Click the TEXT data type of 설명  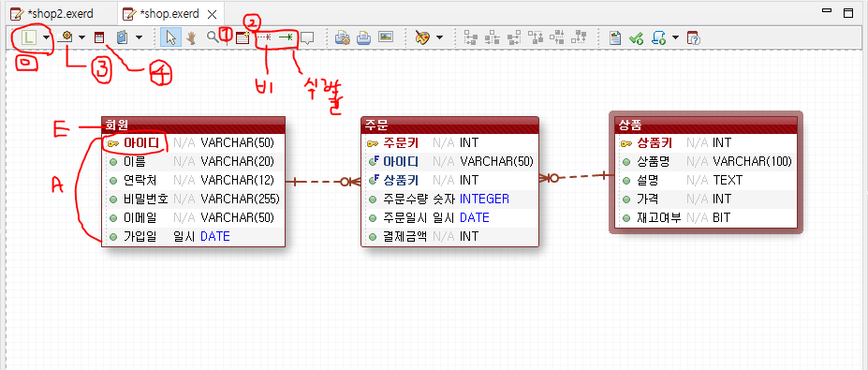[728, 181]
